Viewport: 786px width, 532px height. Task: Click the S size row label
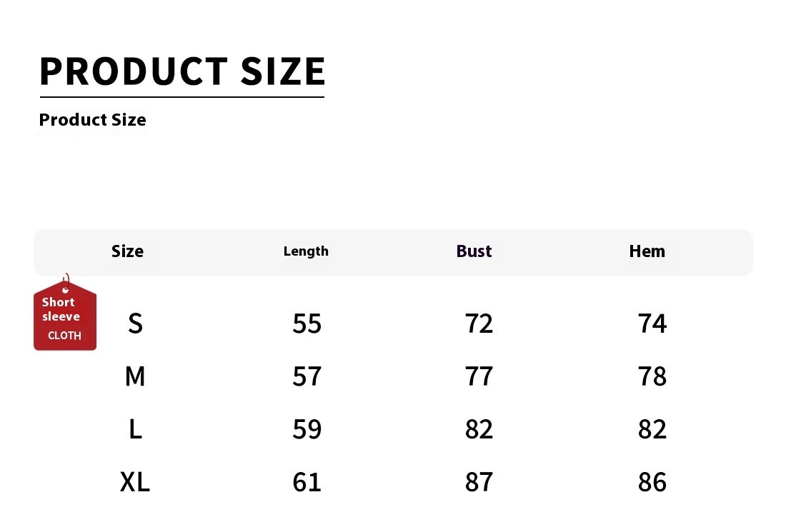coord(135,323)
